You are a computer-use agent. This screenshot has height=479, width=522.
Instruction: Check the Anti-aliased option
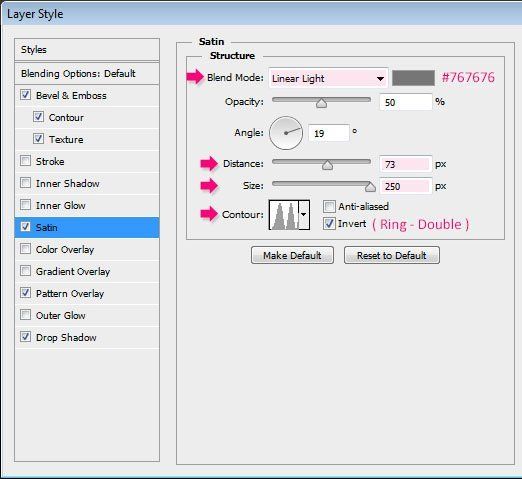[329, 207]
